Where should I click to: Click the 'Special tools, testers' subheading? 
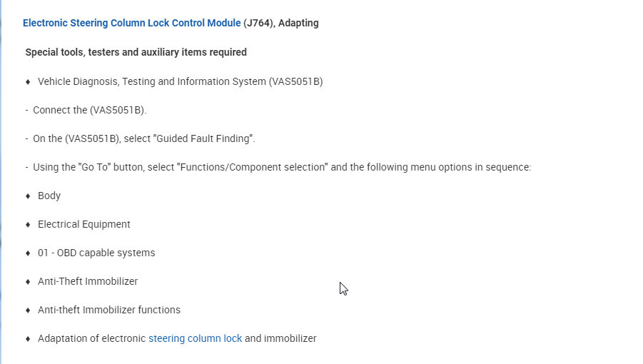tap(136, 52)
